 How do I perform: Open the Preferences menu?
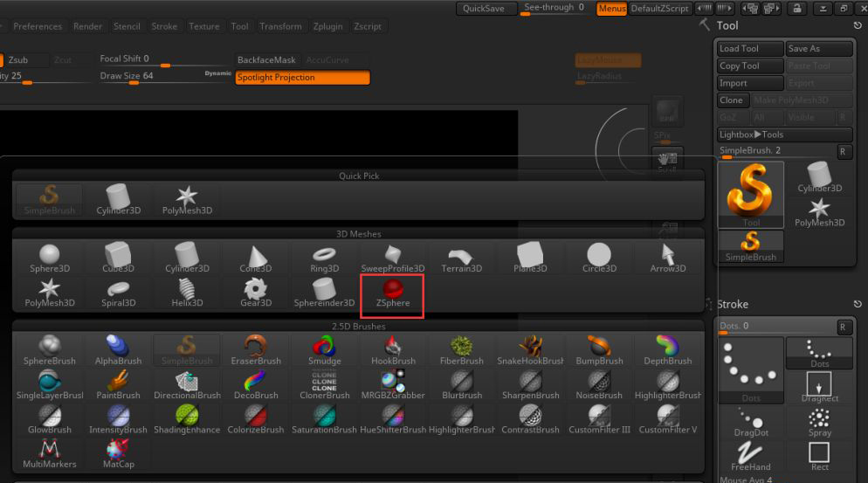(x=38, y=26)
